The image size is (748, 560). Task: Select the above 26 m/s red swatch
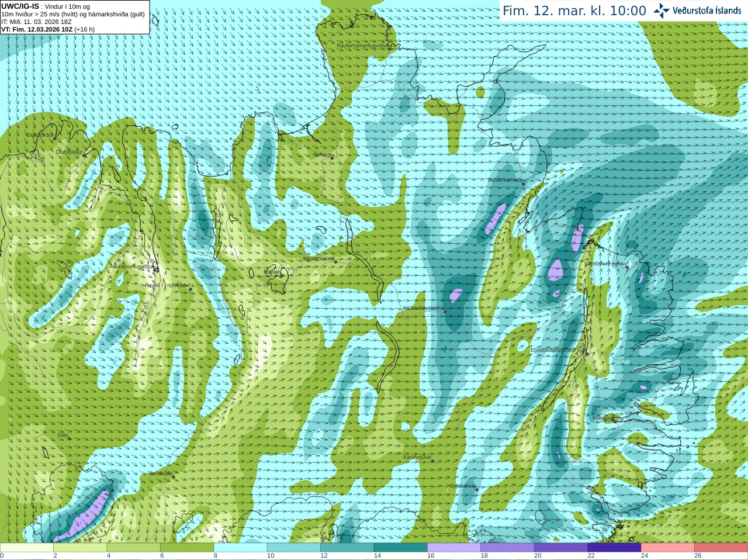[721, 548]
